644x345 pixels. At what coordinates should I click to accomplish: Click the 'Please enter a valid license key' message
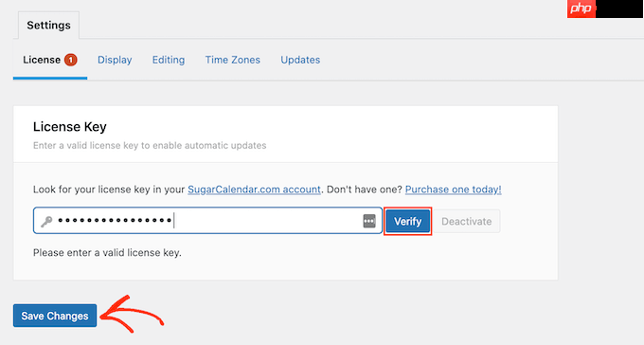click(x=107, y=253)
